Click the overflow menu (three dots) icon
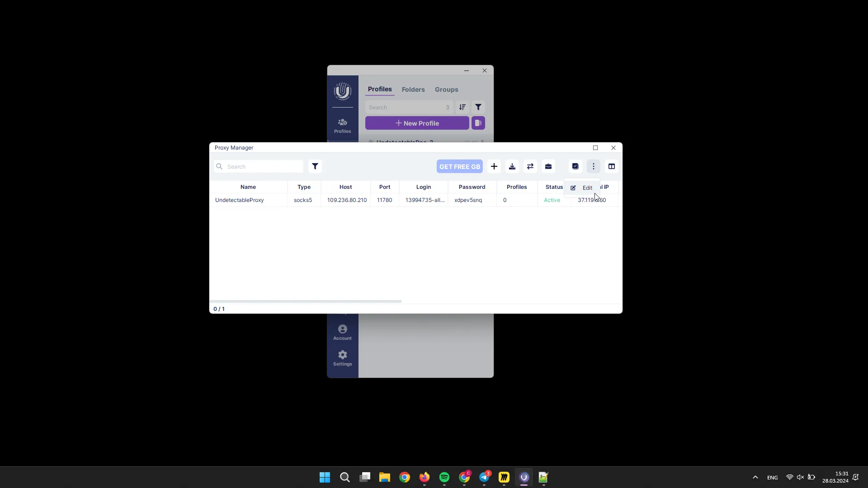 click(x=594, y=166)
